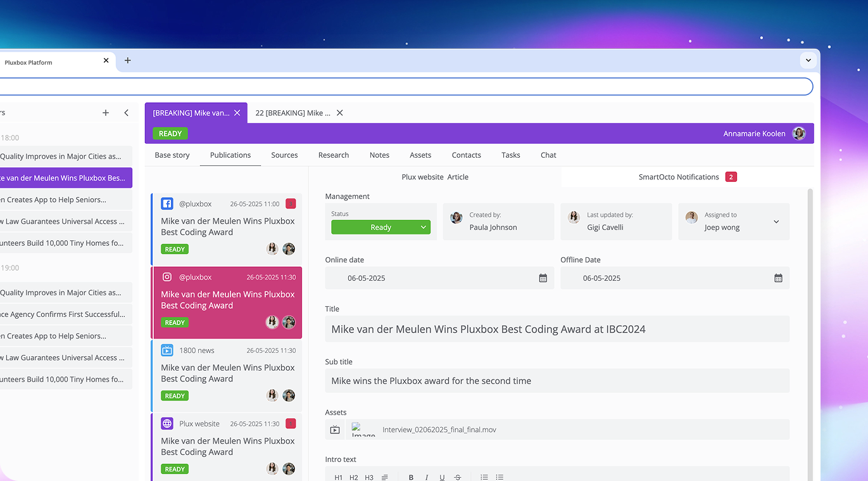Open the Online date calendar picker

coord(543,278)
